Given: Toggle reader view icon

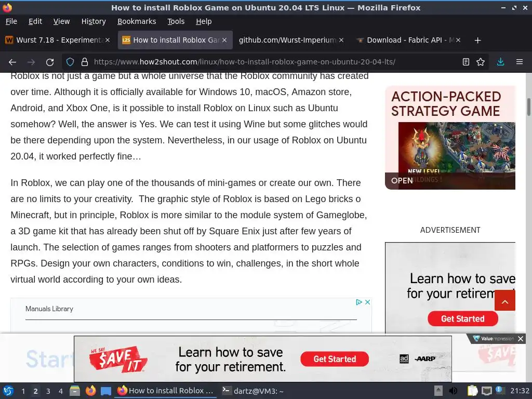Looking at the screenshot, I should tap(466, 62).
